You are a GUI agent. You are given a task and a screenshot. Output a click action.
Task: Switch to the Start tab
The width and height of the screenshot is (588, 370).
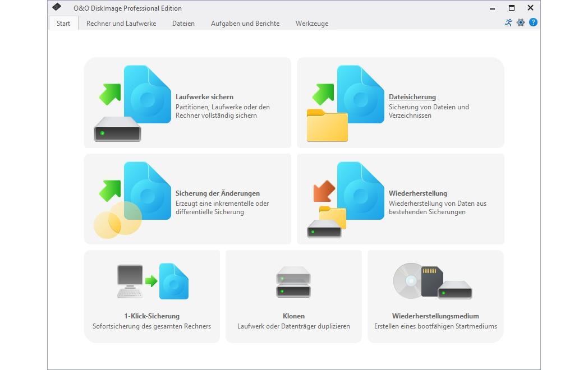pyautogui.click(x=63, y=23)
